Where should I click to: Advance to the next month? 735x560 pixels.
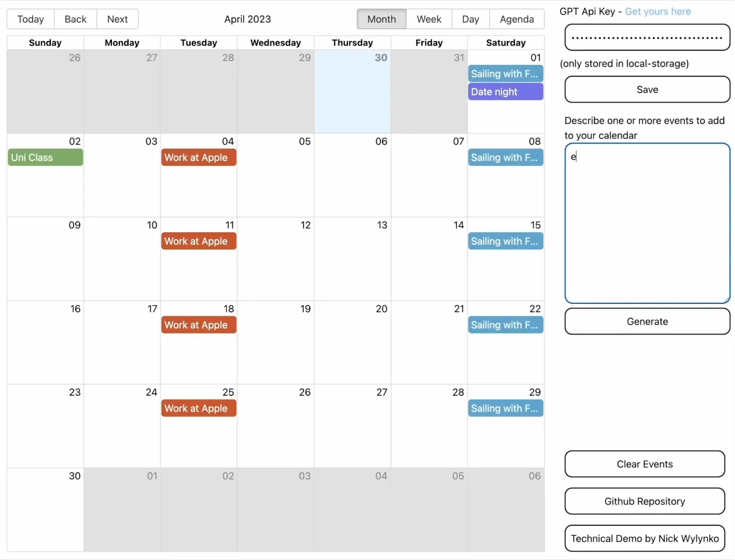(x=117, y=19)
